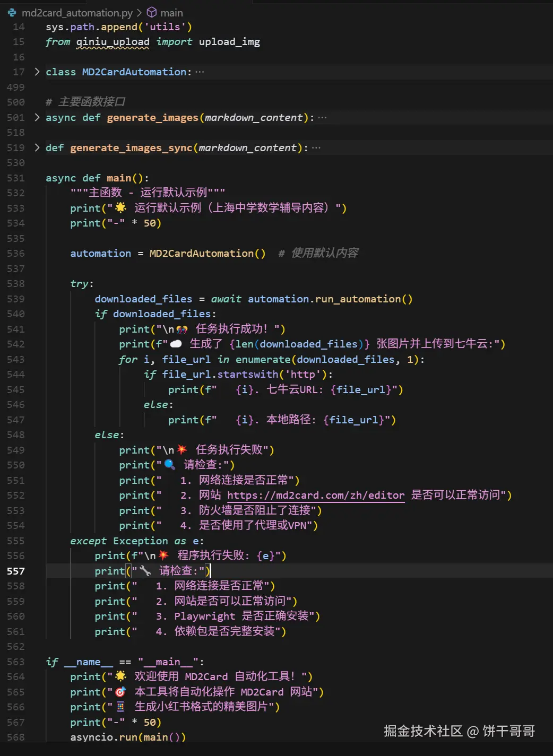553x756 pixels.
Task: Click comment '# 主要函数接口'
Action: (x=85, y=102)
